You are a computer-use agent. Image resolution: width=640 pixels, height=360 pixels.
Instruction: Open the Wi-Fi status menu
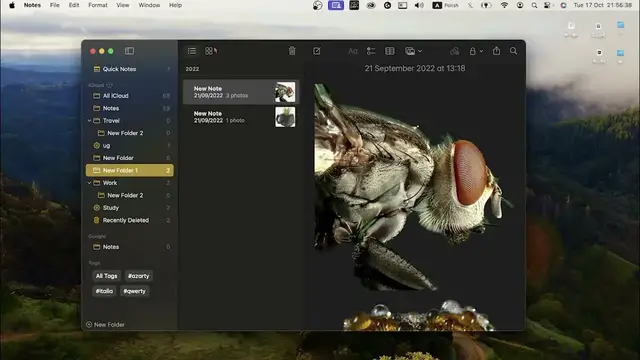point(504,5)
